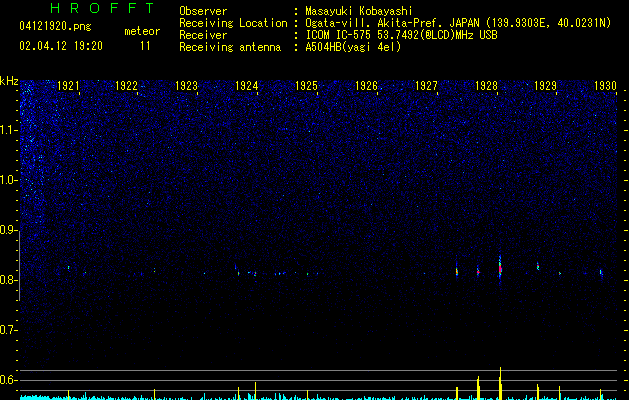
Task: Click the receiving location Ogata-vill. text
Action: click(x=458, y=23)
